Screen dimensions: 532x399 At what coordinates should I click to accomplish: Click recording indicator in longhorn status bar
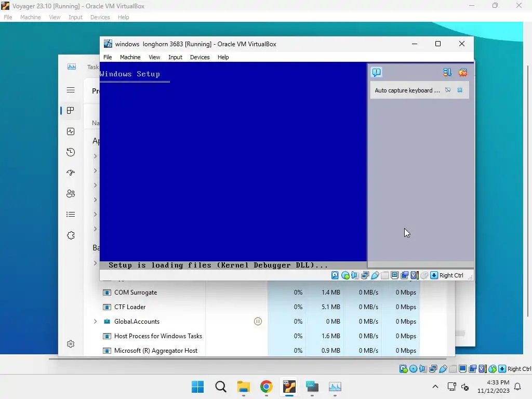[404, 275]
